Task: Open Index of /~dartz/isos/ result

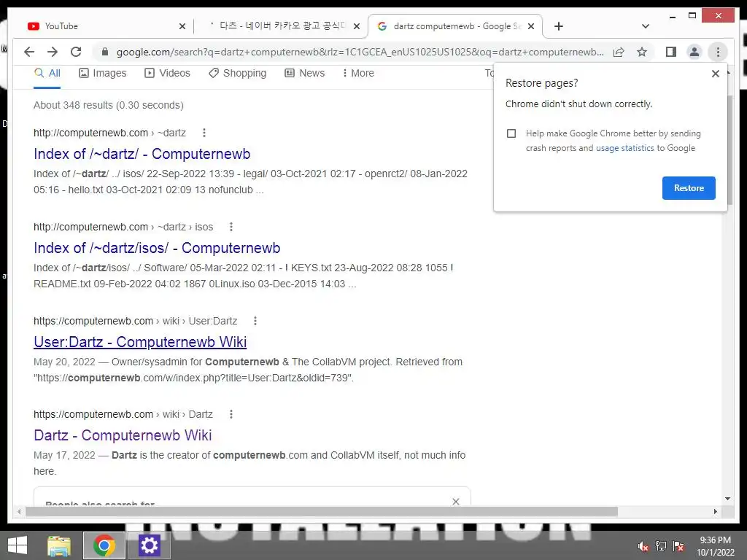Action: pyautogui.click(x=157, y=248)
